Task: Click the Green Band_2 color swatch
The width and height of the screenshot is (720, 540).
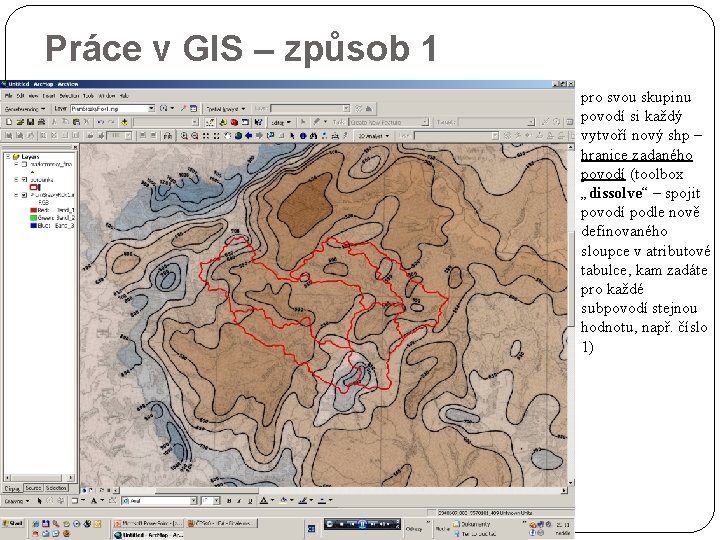Action: [x=33, y=218]
